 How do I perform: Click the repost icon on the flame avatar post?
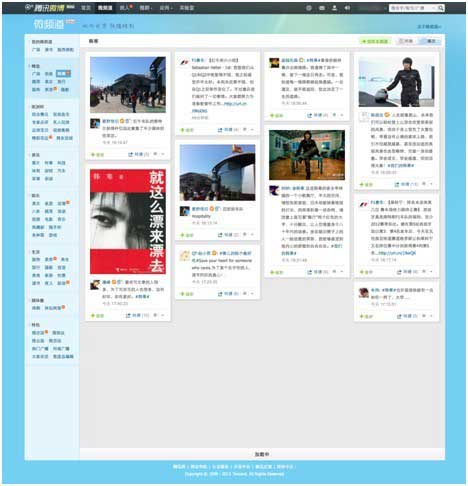point(309,115)
